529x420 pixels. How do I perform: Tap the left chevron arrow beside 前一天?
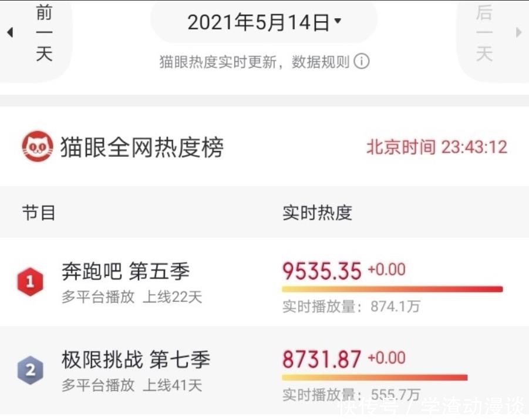click(x=9, y=32)
